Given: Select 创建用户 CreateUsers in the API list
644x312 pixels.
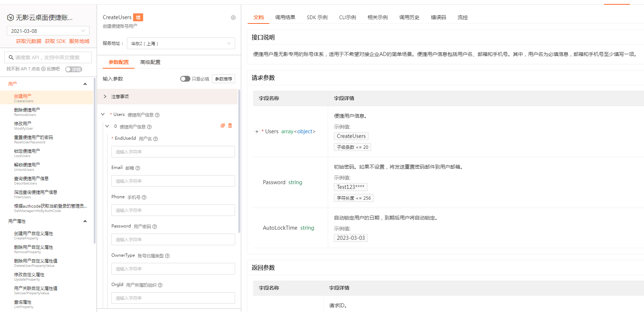Looking at the screenshot, I should point(47,98).
